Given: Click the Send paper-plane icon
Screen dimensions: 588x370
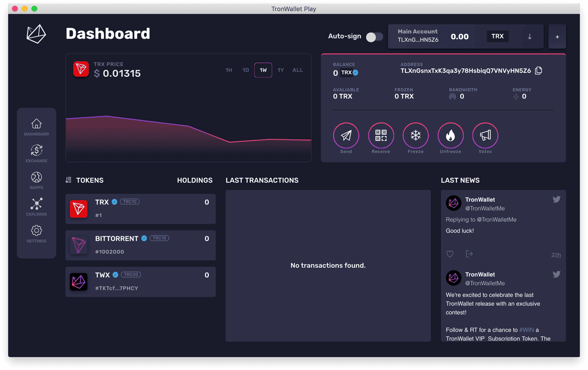Looking at the screenshot, I should pos(346,136).
